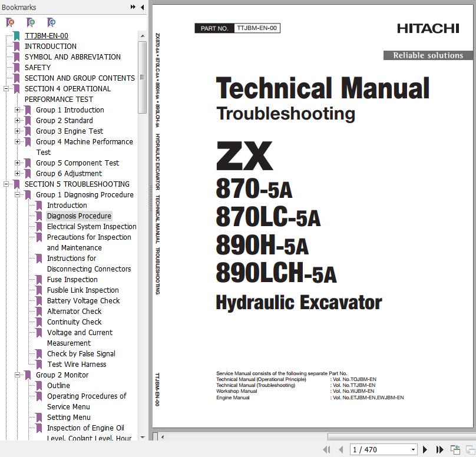Select Group 1 Diagnosing Procedure bookmark
The width and height of the screenshot is (476, 457).
tap(85, 195)
